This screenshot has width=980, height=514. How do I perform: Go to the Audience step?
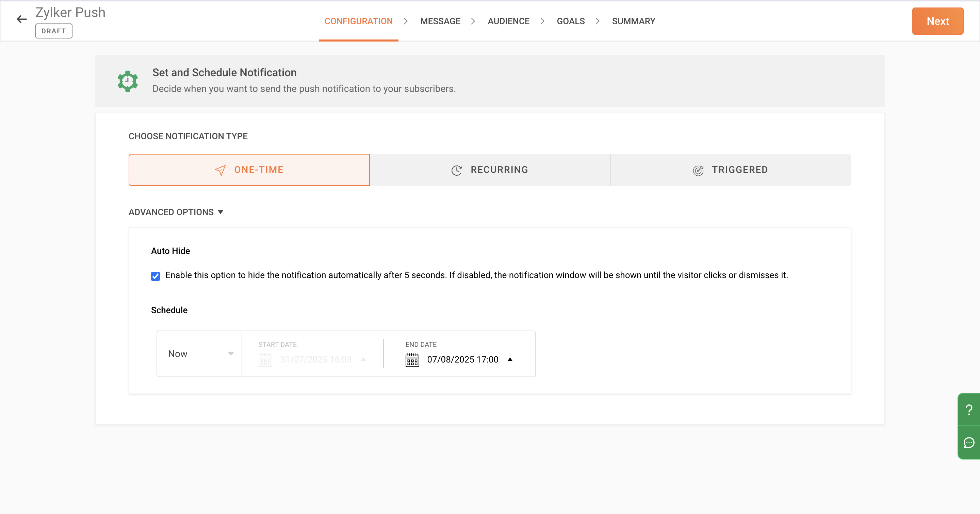click(508, 21)
